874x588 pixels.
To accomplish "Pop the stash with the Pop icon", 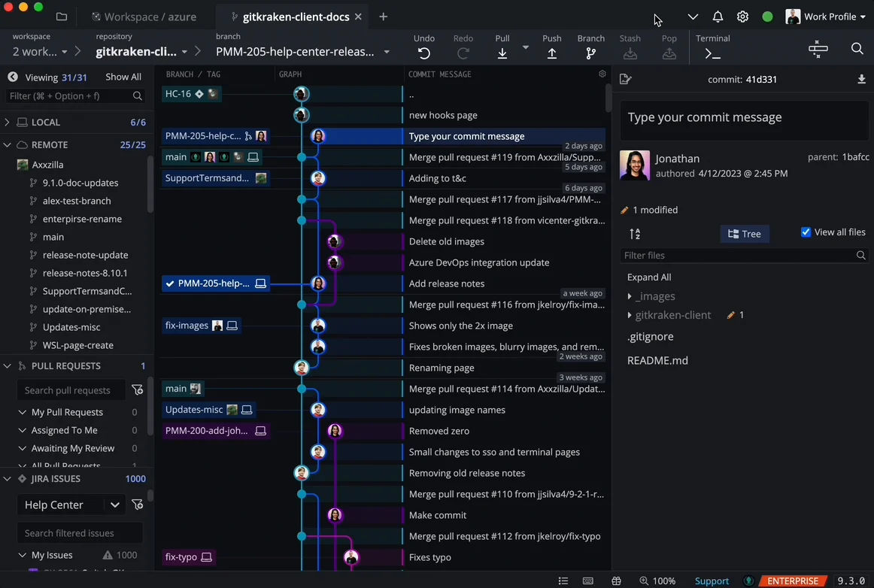I will pos(669,53).
